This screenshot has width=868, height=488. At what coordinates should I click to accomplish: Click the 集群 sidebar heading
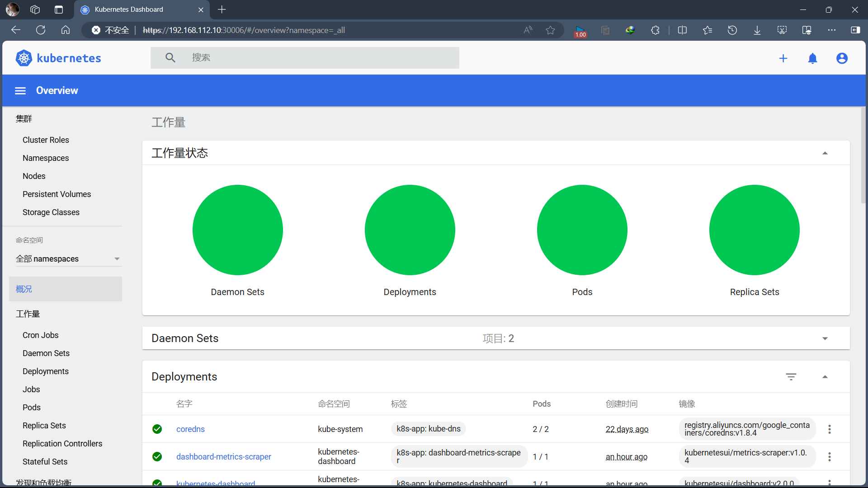pos(24,119)
